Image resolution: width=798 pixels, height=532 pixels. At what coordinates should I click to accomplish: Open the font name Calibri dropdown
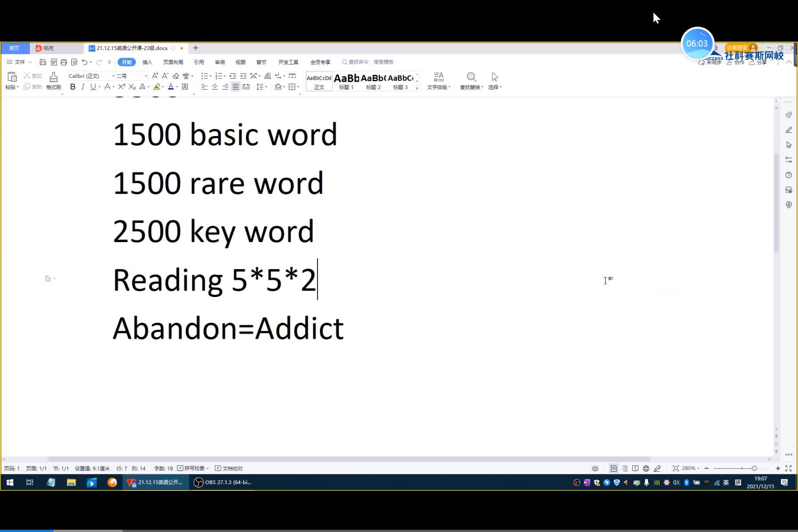coord(113,76)
